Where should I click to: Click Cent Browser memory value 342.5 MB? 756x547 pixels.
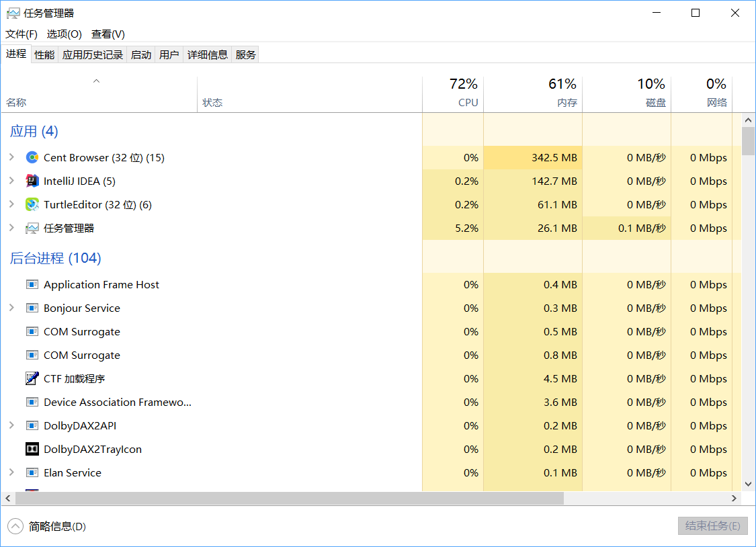tap(554, 158)
